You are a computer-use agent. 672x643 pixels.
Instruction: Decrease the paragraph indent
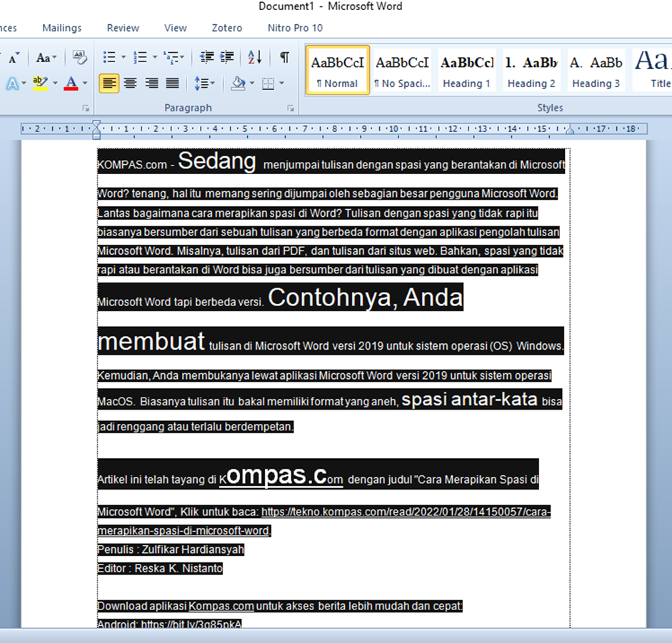207,57
